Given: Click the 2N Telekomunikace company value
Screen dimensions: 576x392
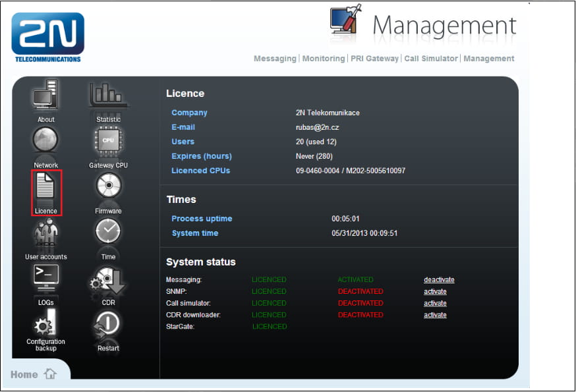Looking at the screenshot, I should tap(328, 113).
